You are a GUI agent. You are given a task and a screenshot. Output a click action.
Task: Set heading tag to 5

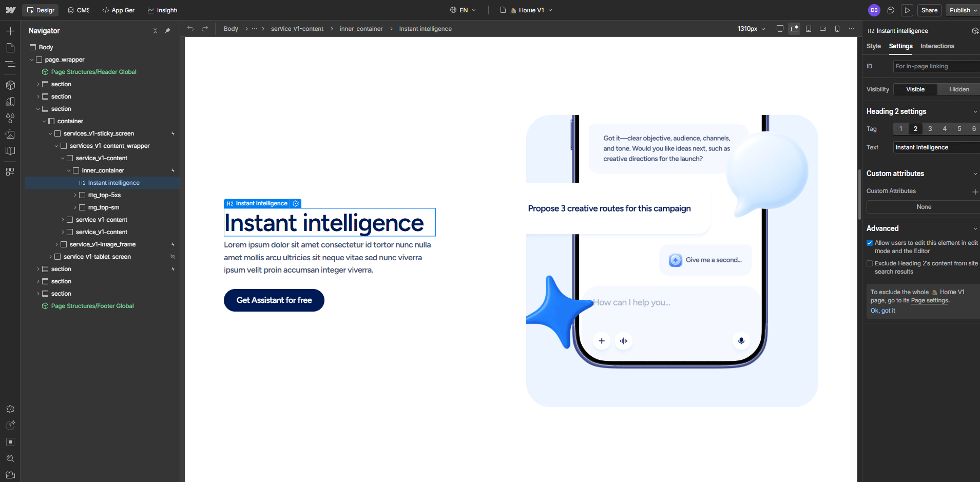pyautogui.click(x=959, y=129)
